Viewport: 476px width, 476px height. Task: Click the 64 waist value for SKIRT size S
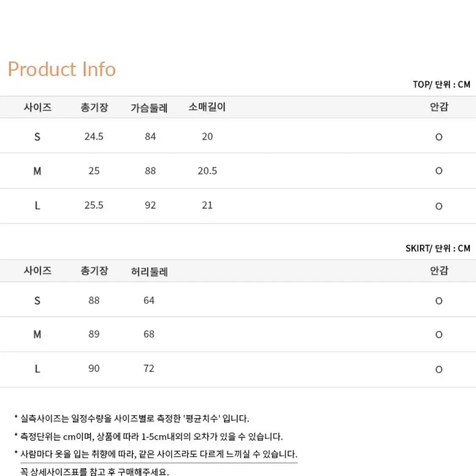point(149,300)
